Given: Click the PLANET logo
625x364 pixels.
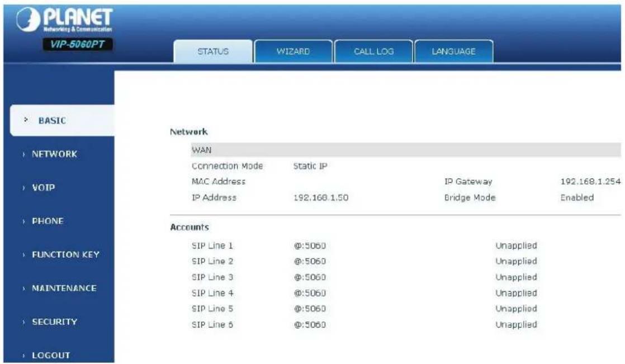Looking at the screenshot, I should point(65,20).
